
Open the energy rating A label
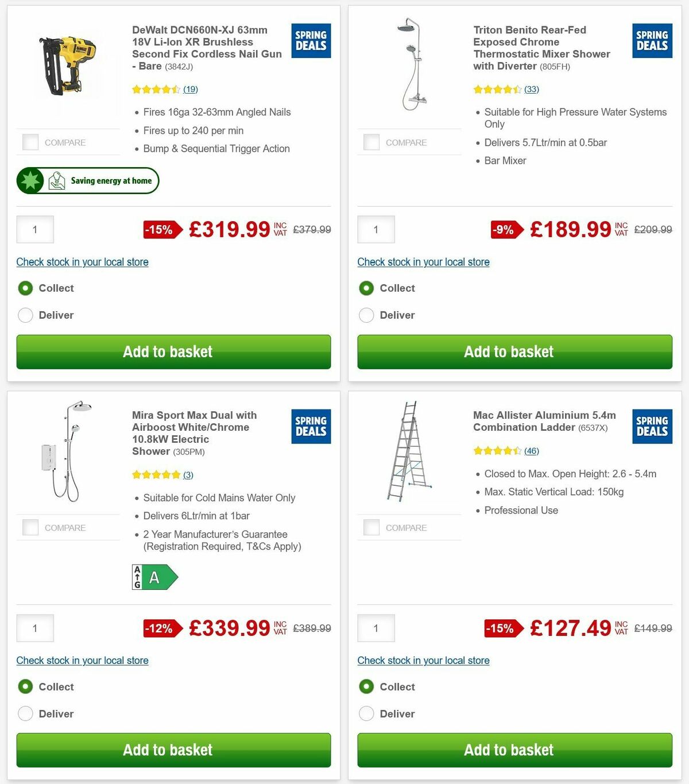pyautogui.click(x=154, y=577)
